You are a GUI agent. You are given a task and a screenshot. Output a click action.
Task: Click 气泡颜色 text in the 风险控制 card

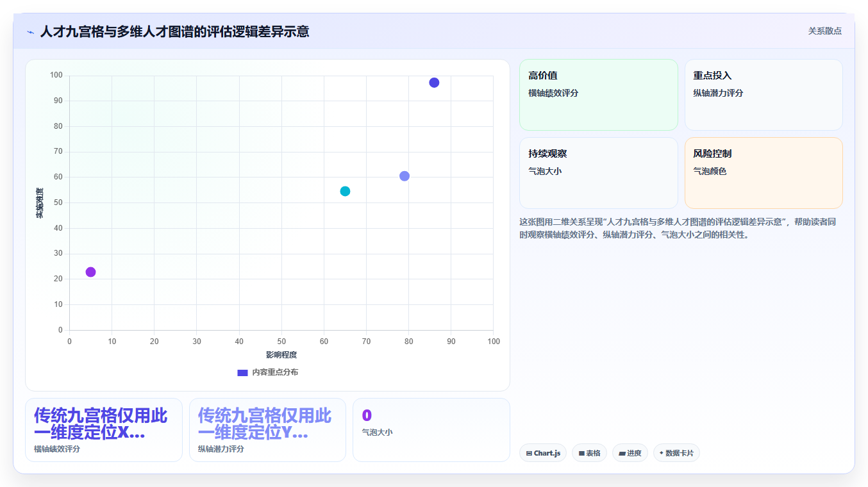click(710, 171)
